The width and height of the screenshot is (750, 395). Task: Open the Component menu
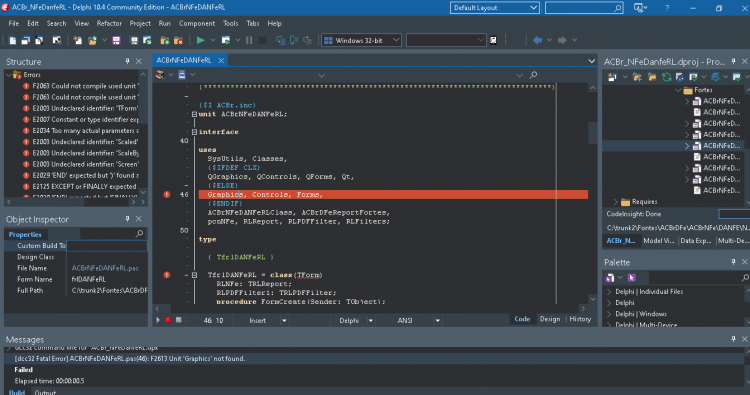(197, 23)
